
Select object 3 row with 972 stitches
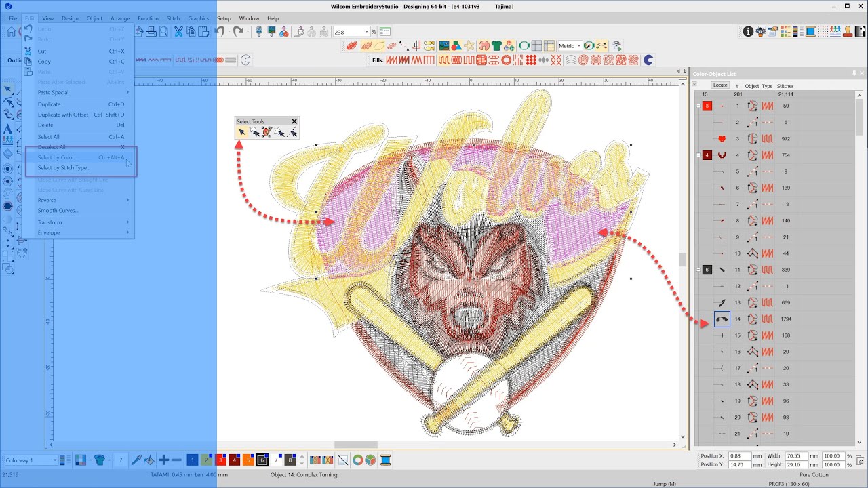point(773,139)
